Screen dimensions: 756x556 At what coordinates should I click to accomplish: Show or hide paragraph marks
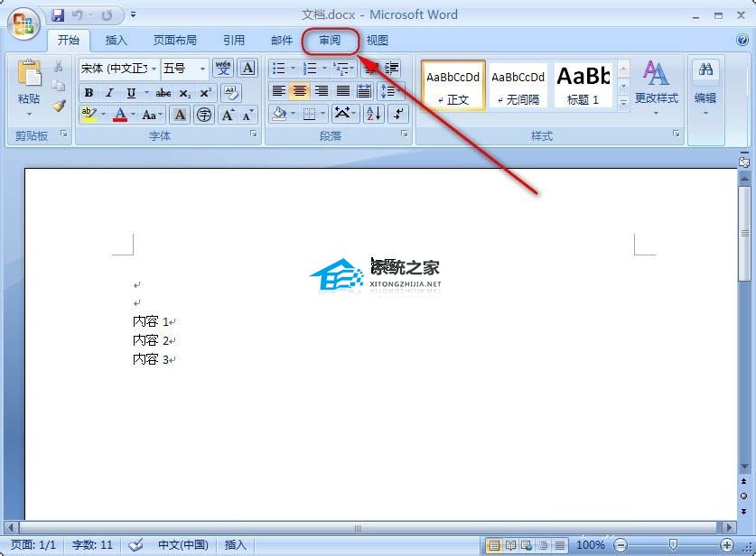[398, 115]
